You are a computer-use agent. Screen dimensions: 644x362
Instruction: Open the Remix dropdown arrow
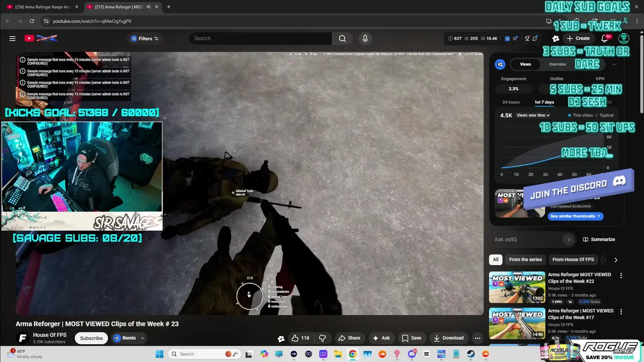[142, 338]
